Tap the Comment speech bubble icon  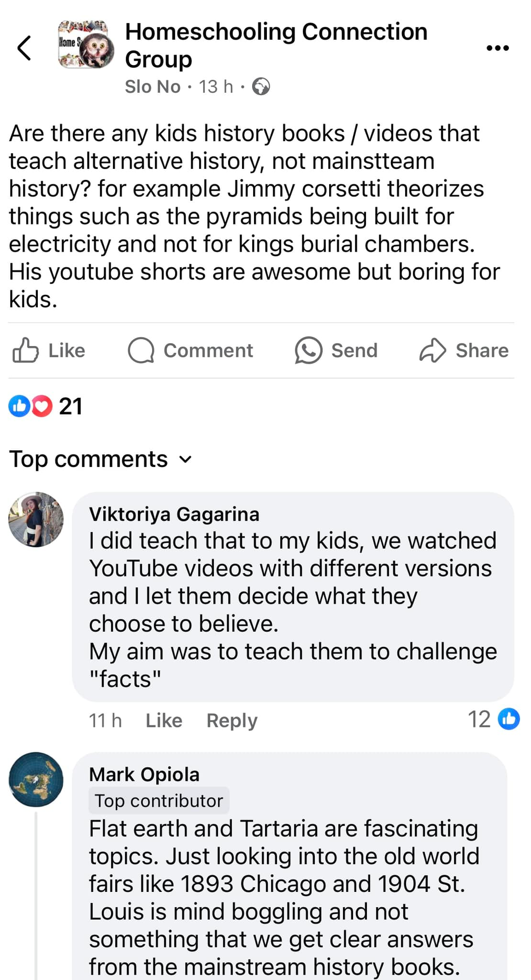click(142, 350)
